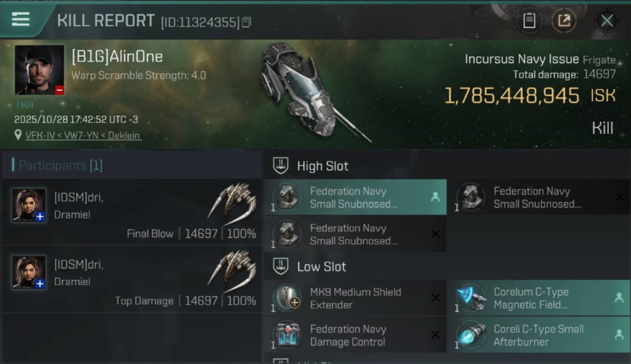Select the Coreli C-Type Small Afterburner icon
631x364 pixels.
coord(471,335)
